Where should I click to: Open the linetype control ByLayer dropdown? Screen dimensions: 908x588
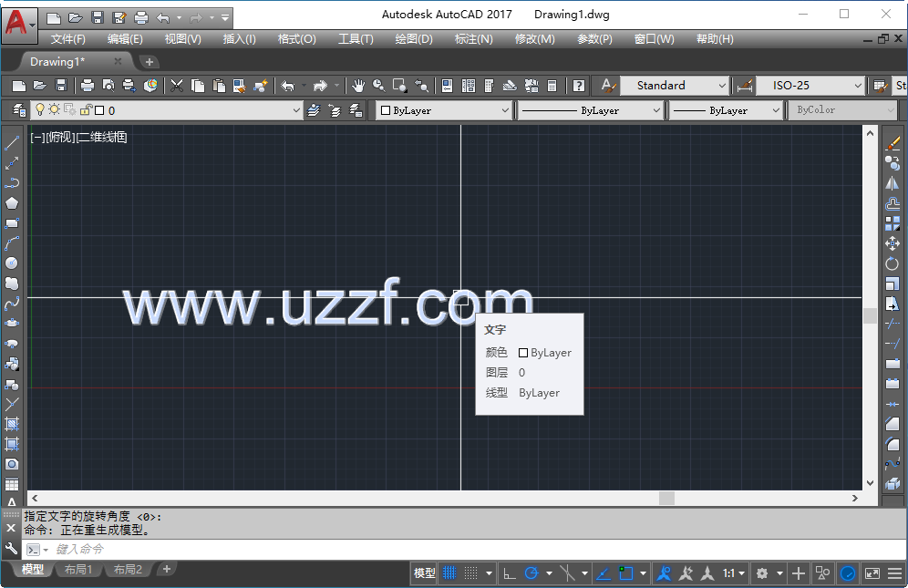click(656, 110)
